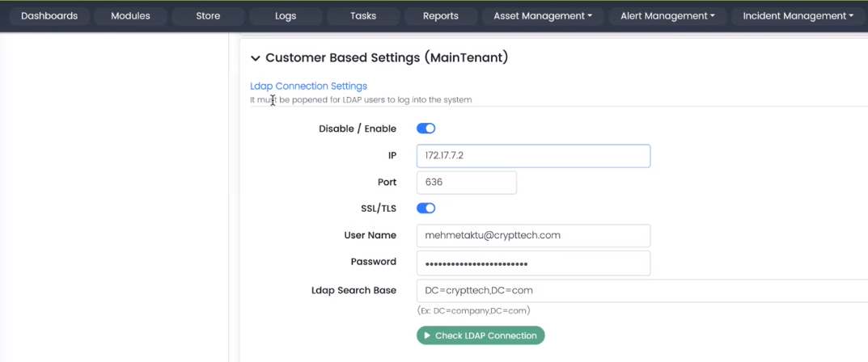Screen dimensions: 868x362
Task: Open the Reports page
Action: click(441, 16)
